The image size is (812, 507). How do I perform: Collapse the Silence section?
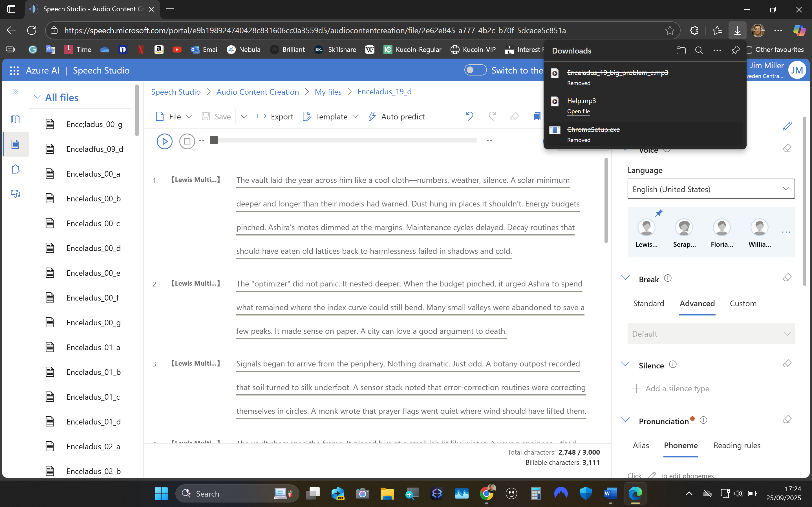[625, 364]
